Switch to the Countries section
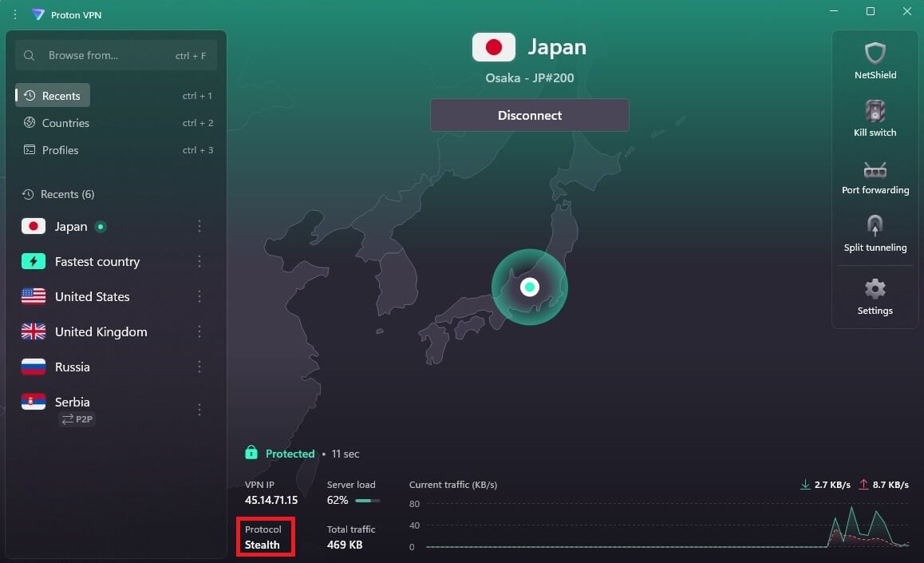The image size is (924, 563). 64,123
